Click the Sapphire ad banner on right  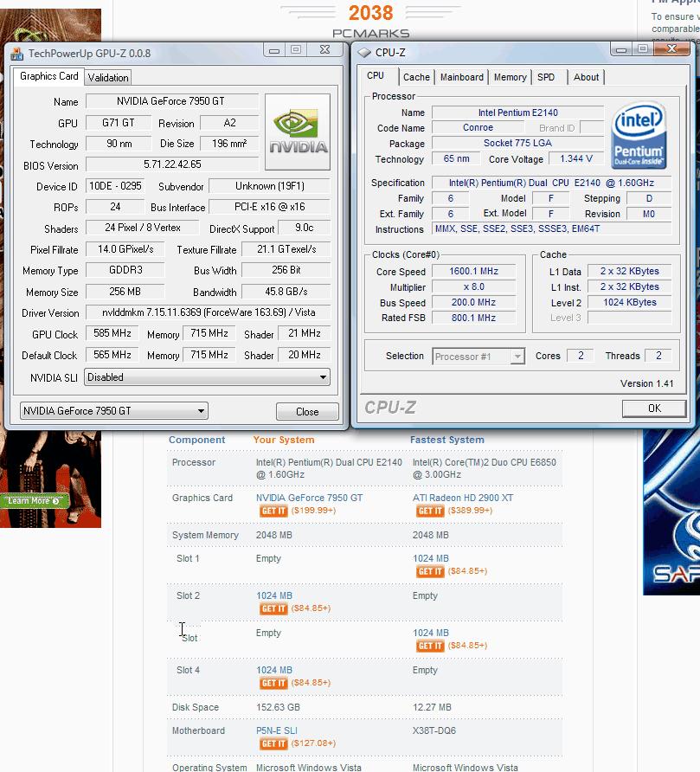point(671,512)
